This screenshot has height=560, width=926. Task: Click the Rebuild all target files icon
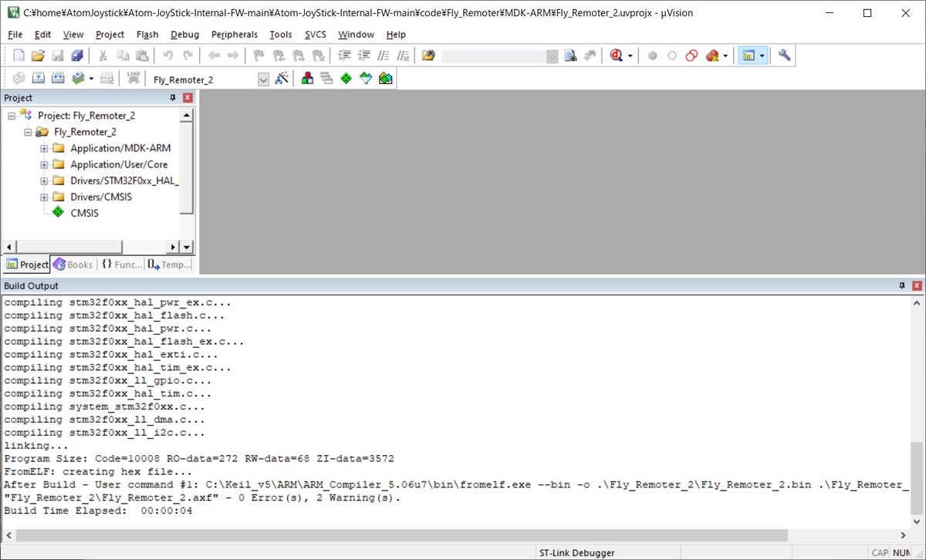click(x=57, y=79)
